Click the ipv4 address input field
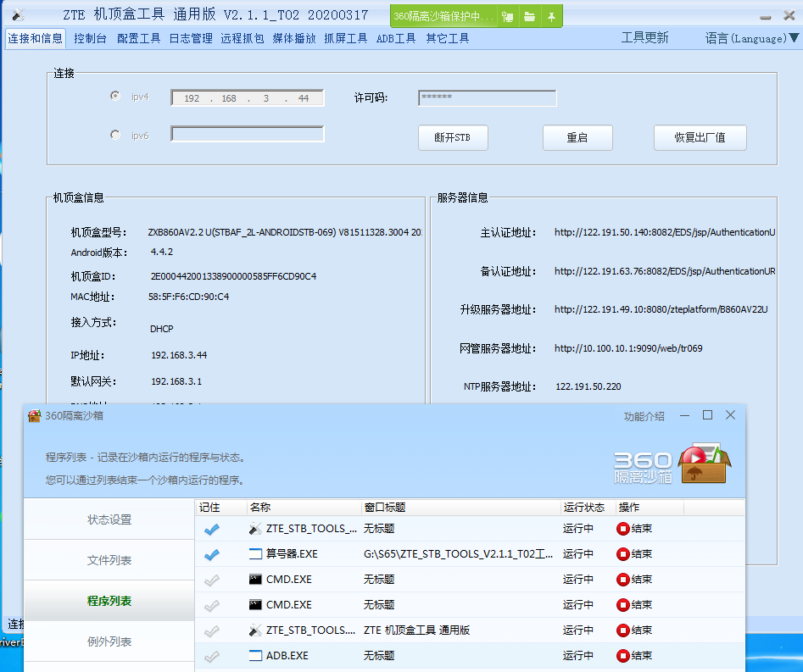 (x=248, y=97)
